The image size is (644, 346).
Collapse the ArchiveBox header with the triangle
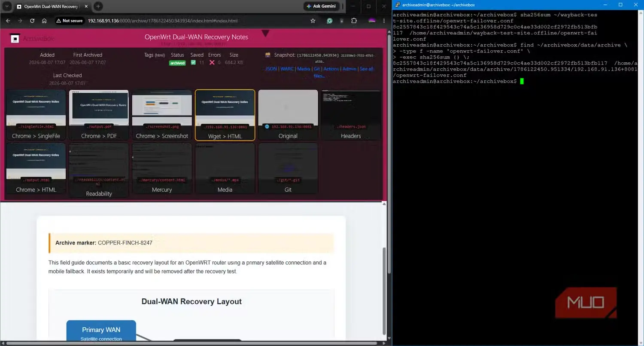pos(265,33)
